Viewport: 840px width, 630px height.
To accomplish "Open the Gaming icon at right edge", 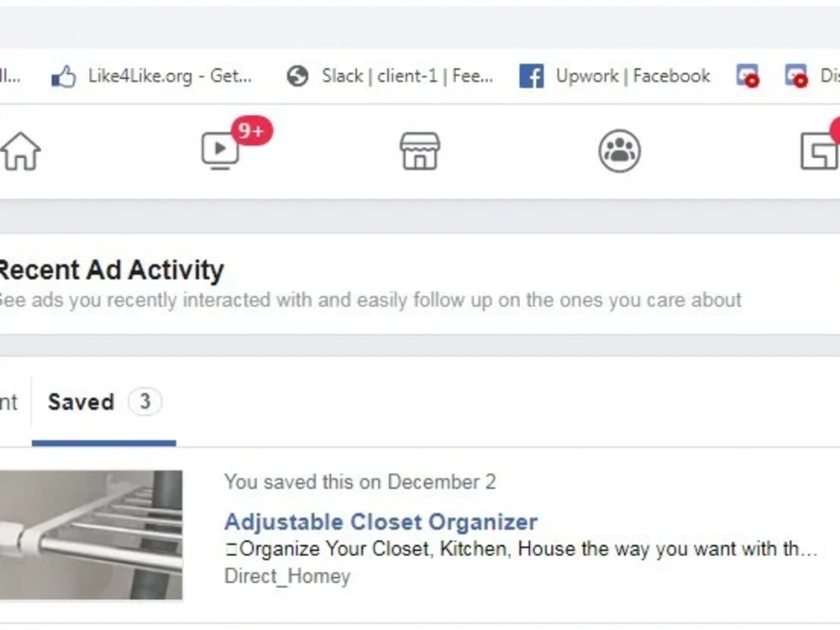I will coord(820,151).
